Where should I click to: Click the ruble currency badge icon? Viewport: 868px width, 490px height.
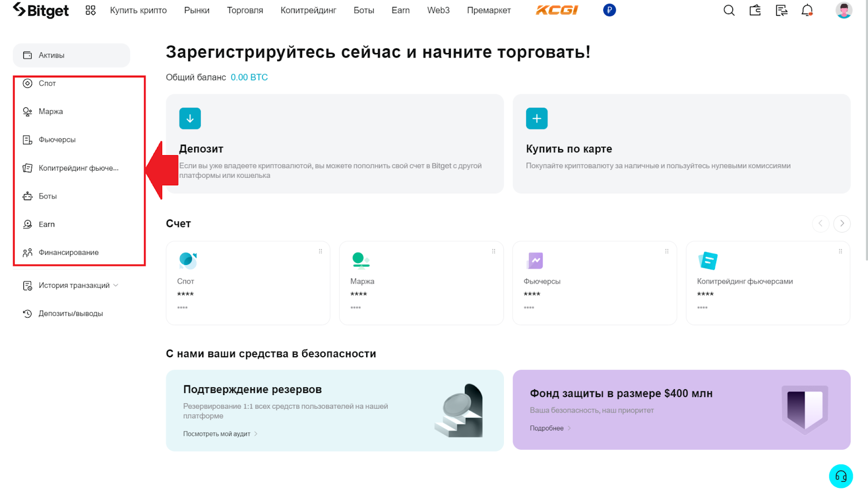coord(609,10)
